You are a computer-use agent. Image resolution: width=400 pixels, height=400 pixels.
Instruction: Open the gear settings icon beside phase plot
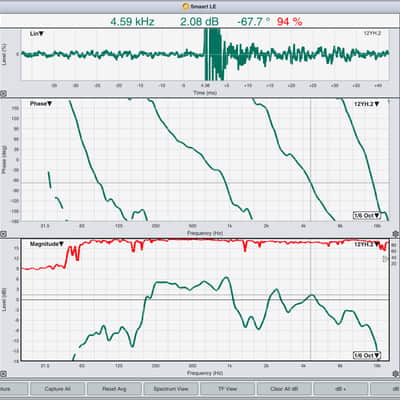tap(396, 233)
